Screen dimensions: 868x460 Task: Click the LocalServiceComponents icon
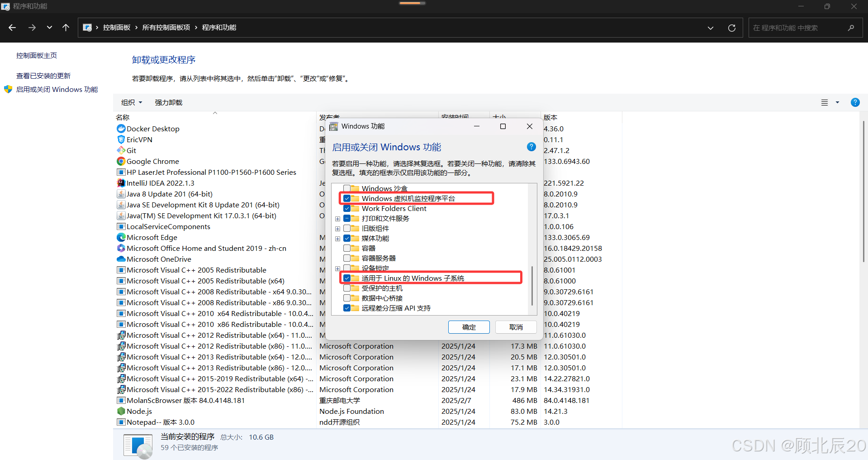[121, 226]
